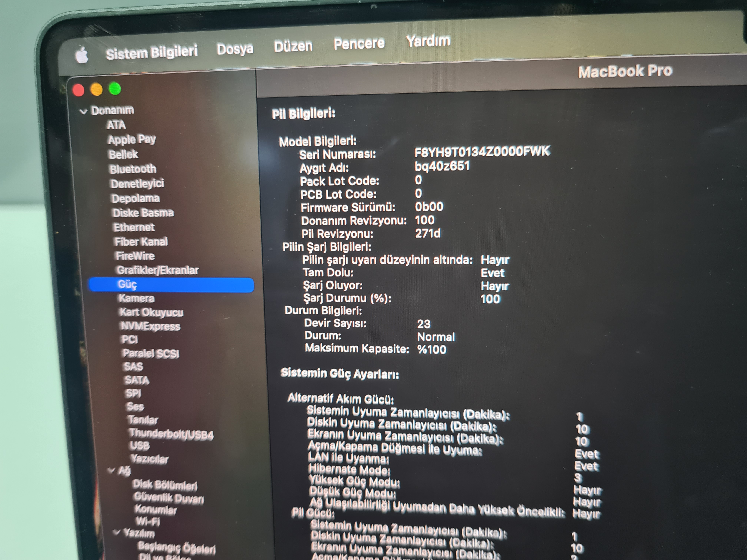Click the Pil Gücü label
Viewport: 747px width, 560px height.
coord(313,513)
